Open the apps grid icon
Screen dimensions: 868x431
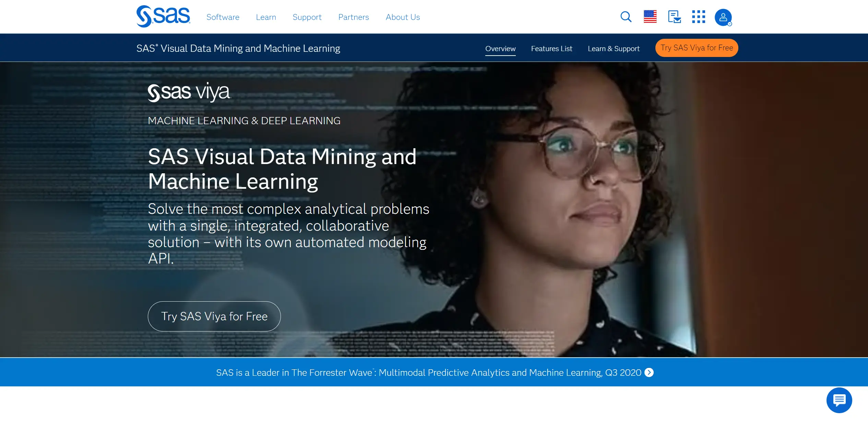tap(698, 17)
